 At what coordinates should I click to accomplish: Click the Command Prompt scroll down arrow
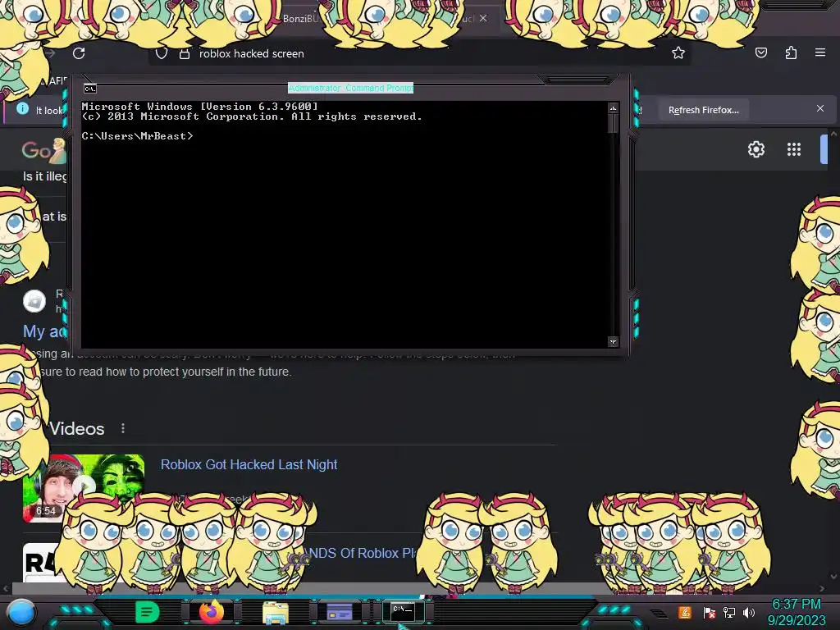613,341
